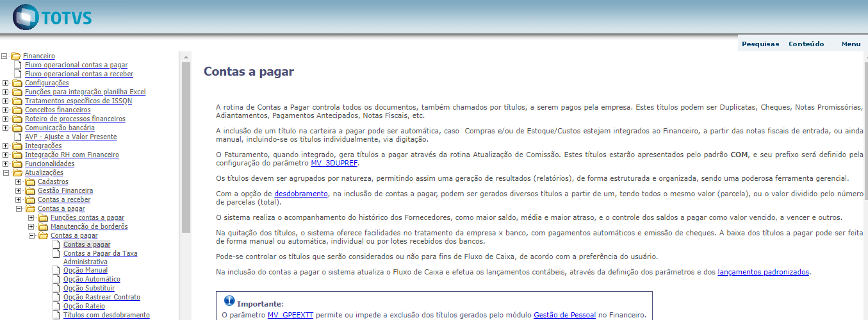Open the Pesquisas tab
The height and width of the screenshot is (320, 868).
pos(760,44)
